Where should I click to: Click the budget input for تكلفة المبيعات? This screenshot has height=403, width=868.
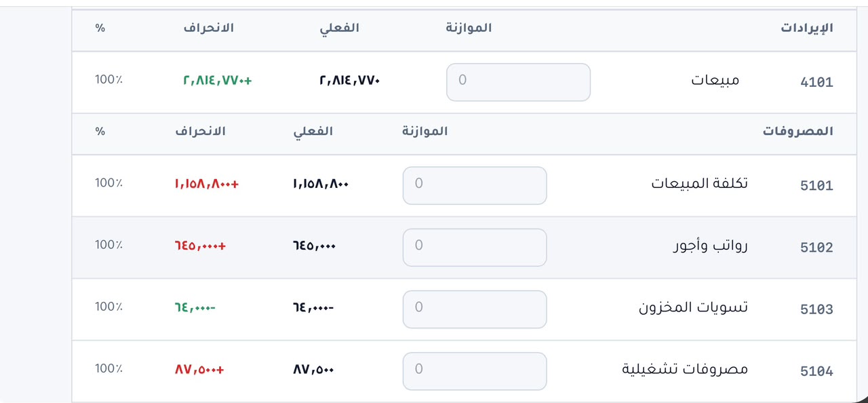tap(475, 185)
